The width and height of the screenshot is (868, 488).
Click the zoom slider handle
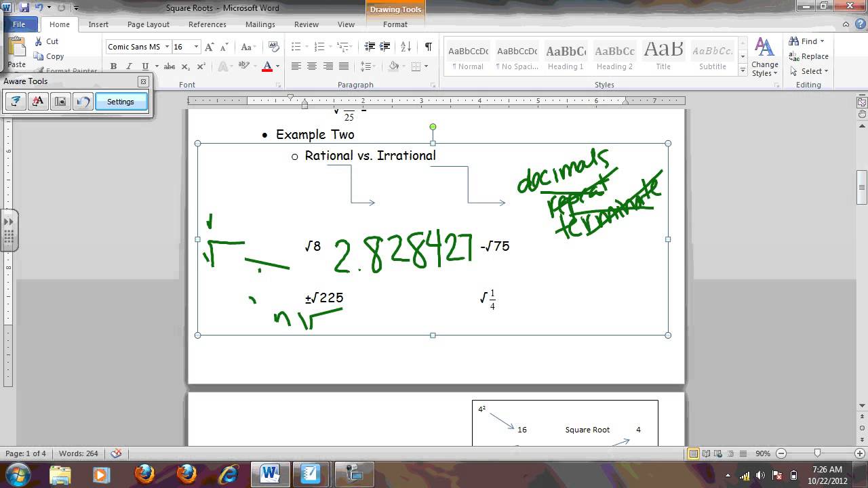tap(817, 453)
